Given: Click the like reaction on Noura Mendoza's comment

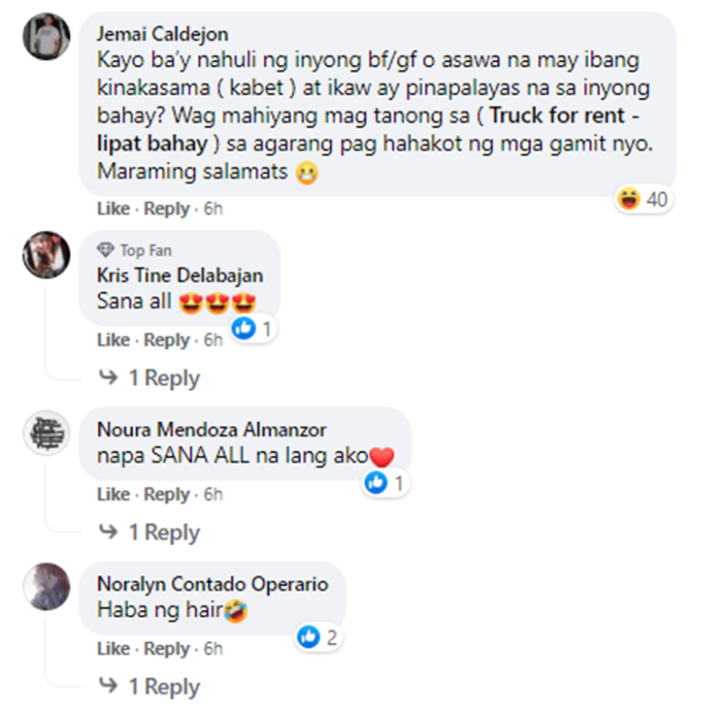Looking at the screenshot, I should click(376, 482).
